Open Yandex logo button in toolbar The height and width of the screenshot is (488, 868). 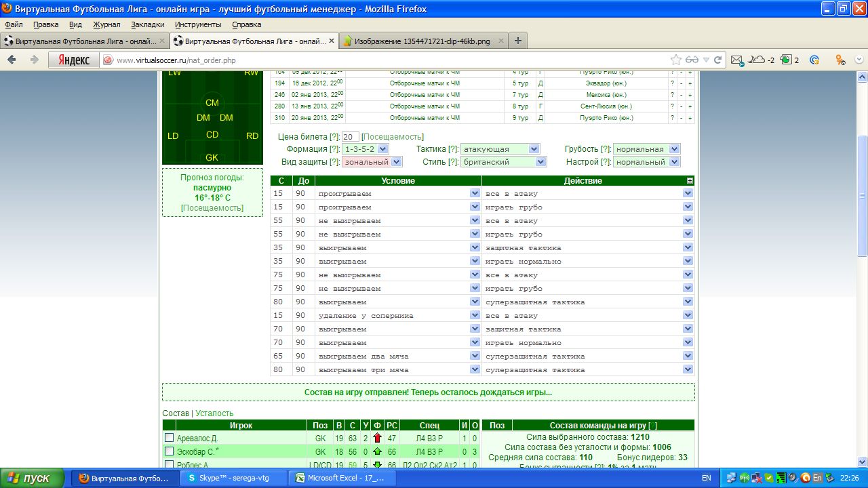tap(73, 60)
